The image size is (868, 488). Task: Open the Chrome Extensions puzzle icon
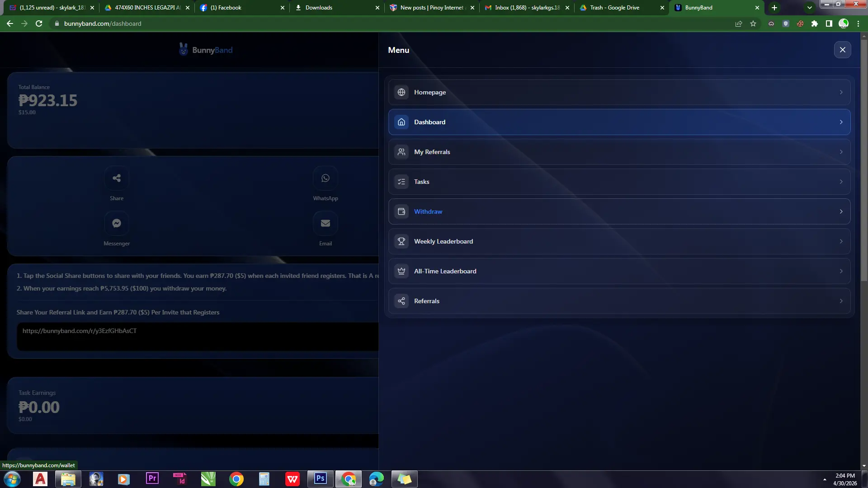tap(815, 23)
